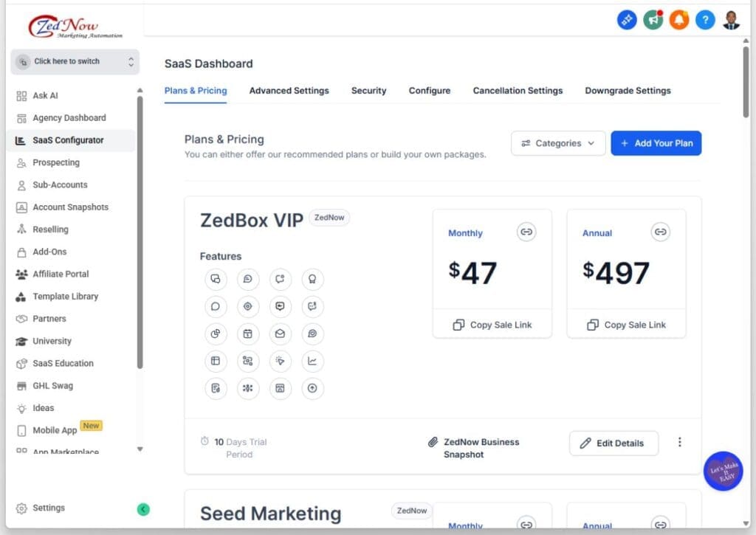Copy link icon on Annual price card
The height and width of the screenshot is (535, 756).
[661, 232]
